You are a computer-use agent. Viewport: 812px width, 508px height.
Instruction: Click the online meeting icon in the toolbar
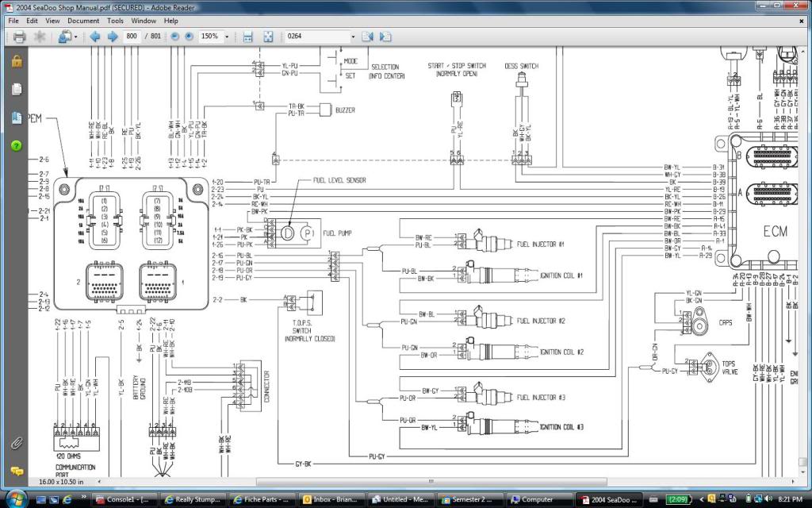(x=65, y=37)
